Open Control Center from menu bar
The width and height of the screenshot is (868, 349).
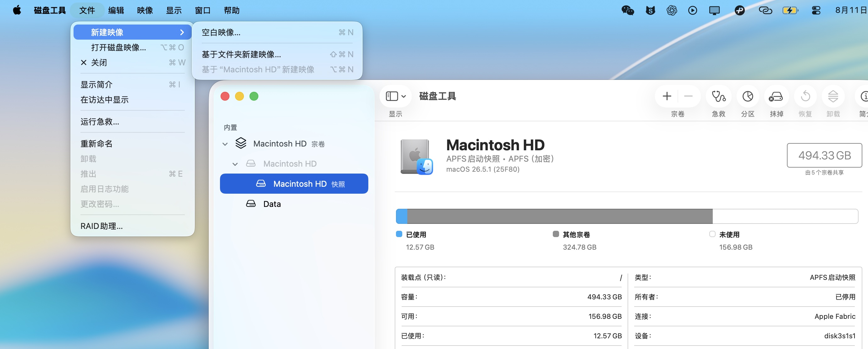816,10
